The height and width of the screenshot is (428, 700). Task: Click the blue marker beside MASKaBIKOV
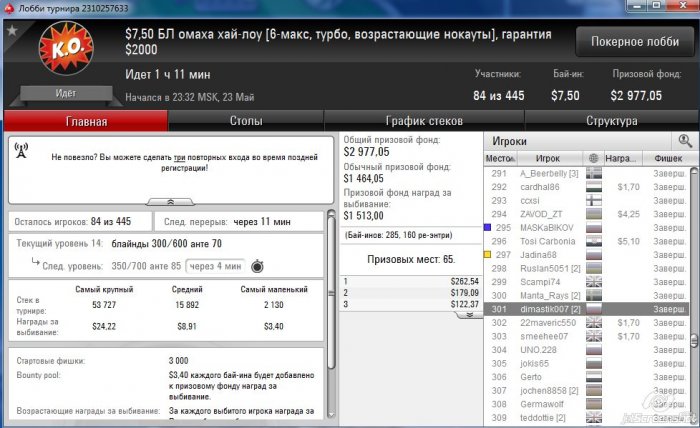[x=488, y=227]
